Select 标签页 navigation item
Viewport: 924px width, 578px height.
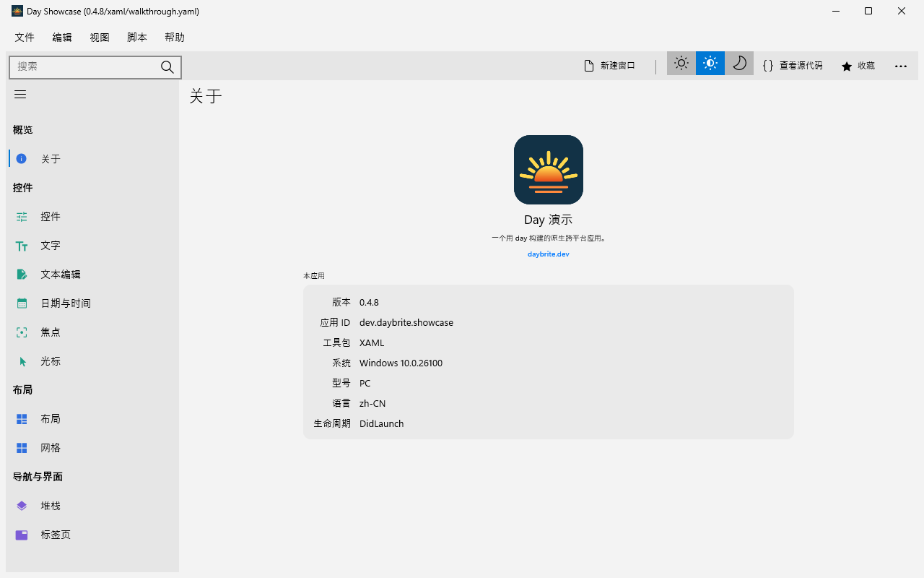pyautogui.click(x=92, y=535)
